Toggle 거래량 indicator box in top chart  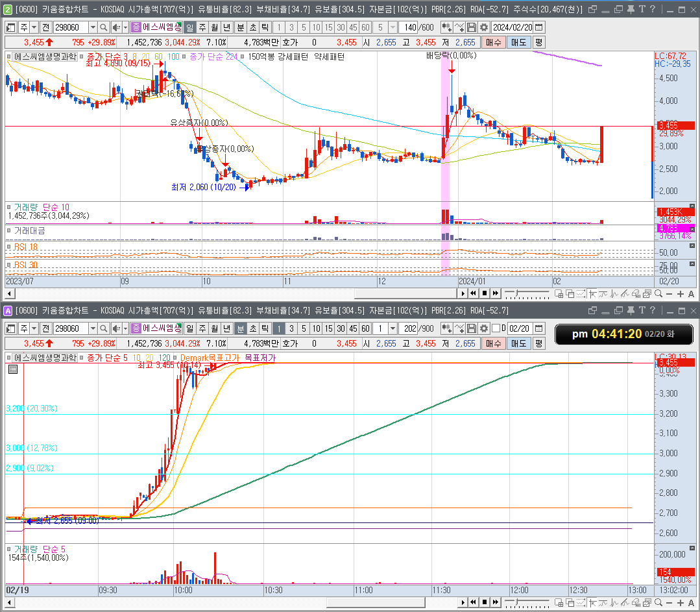click(x=8, y=207)
